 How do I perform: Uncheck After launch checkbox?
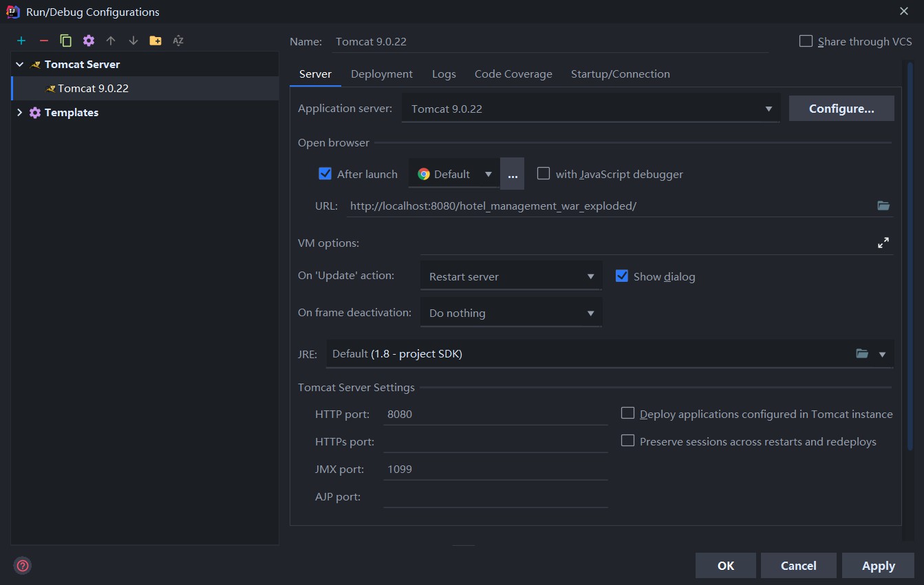point(325,174)
